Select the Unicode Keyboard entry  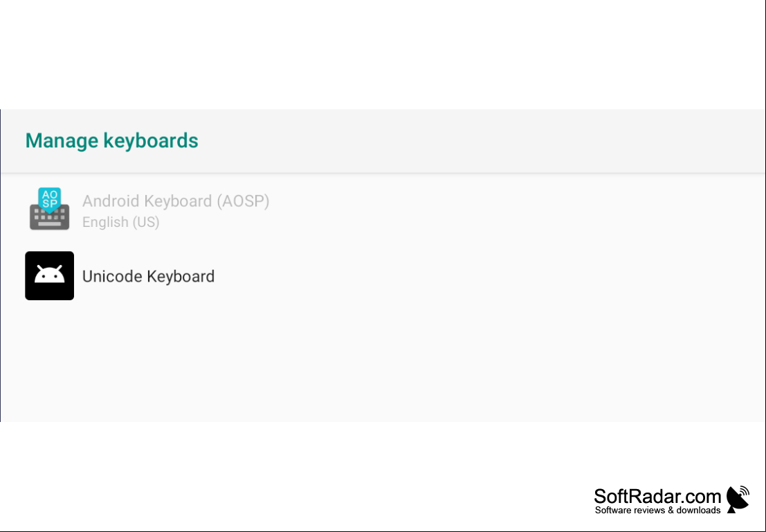(x=383, y=276)
